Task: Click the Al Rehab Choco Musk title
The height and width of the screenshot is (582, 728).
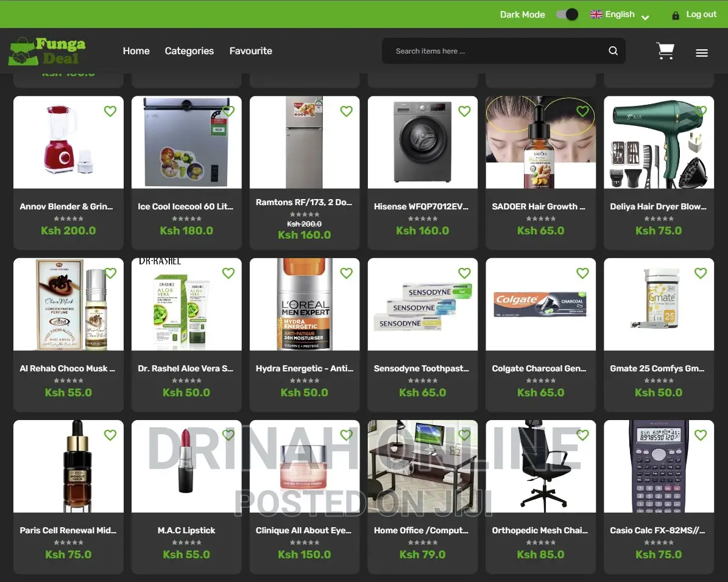Action: 68,368
